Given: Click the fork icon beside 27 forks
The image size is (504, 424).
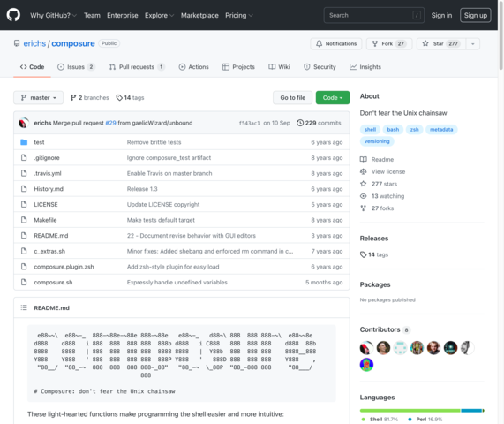Looking at the screenshot, I should point(363,208).
